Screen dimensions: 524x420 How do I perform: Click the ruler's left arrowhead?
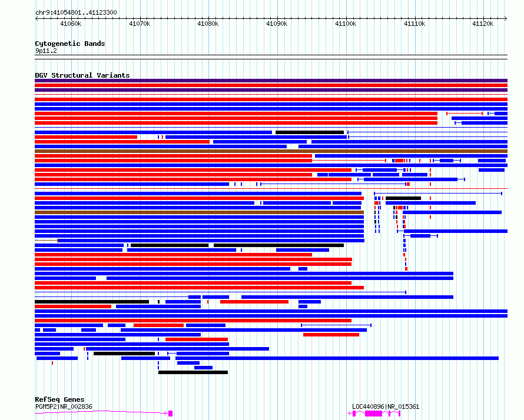point(37,19)
